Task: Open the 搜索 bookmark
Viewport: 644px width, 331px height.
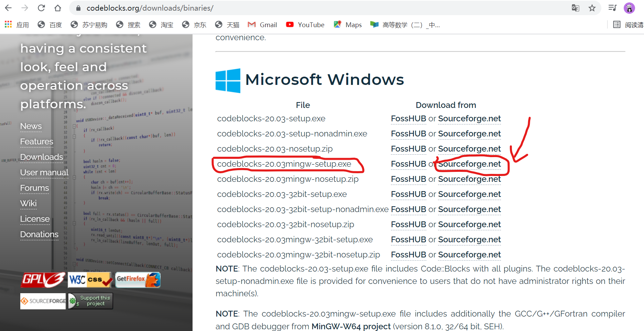Action: 128,25
